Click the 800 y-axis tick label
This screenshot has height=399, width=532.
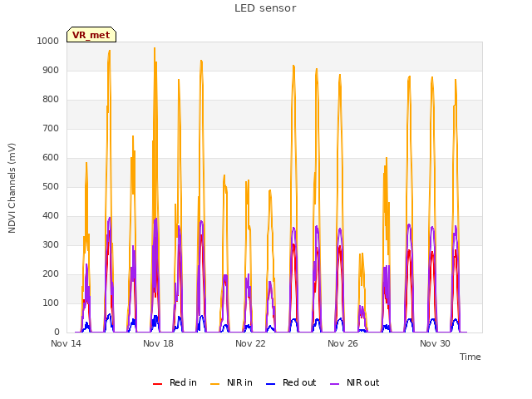click(51, 100)
